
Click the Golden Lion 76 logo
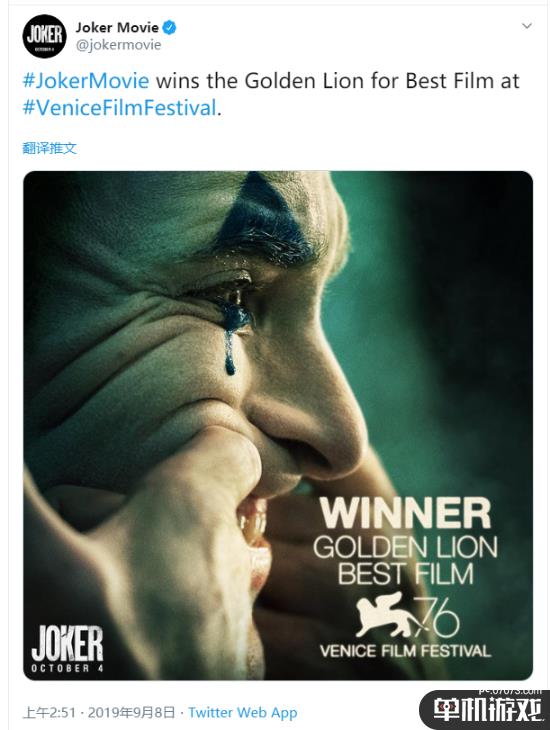point(407,615)
